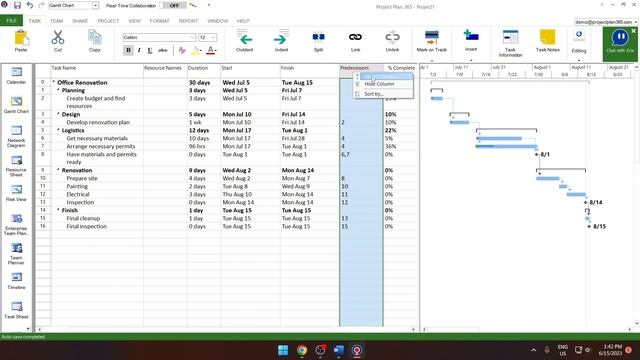Viewport: 640px width, 360px height.
Task: Toggle Underline formatting
Action: [150, 50]
